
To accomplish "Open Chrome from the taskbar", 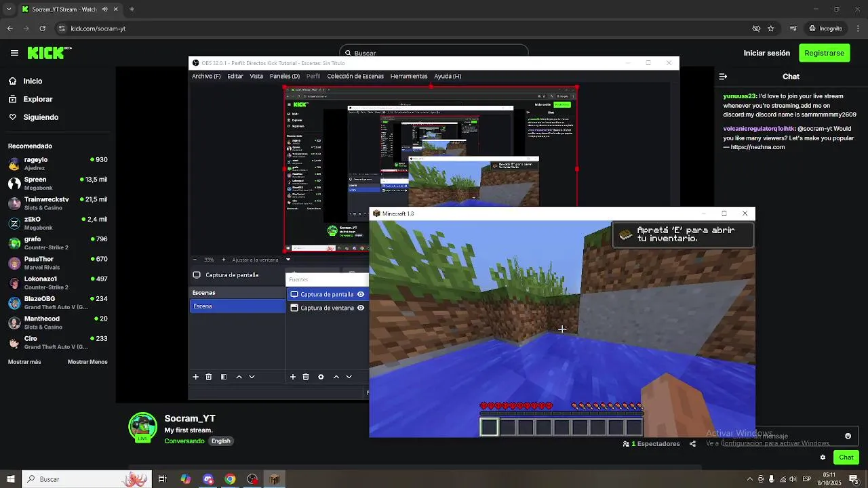I will [230, 479].
